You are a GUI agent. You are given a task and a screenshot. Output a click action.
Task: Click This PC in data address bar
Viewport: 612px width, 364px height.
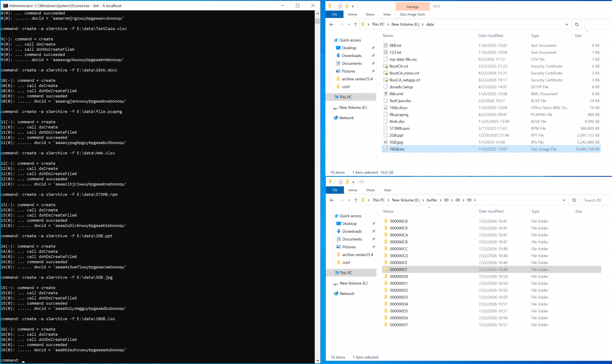tap(378, 24)
